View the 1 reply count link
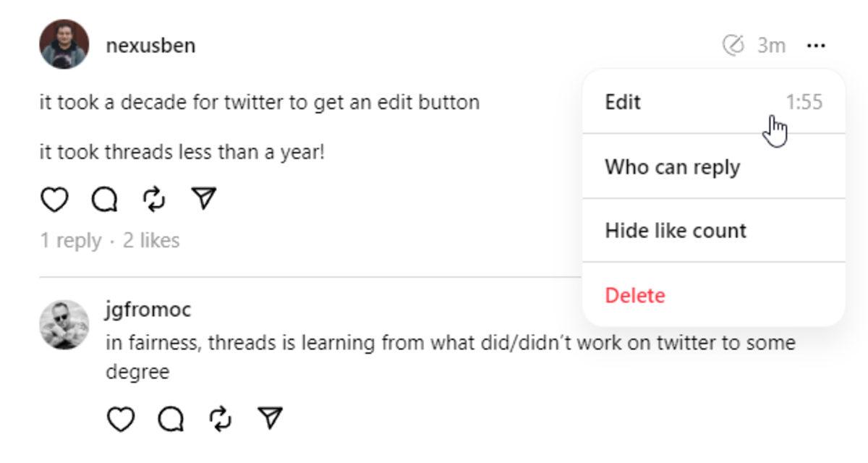The height and width of the screenshot is (463, 868). click(70, 240)
